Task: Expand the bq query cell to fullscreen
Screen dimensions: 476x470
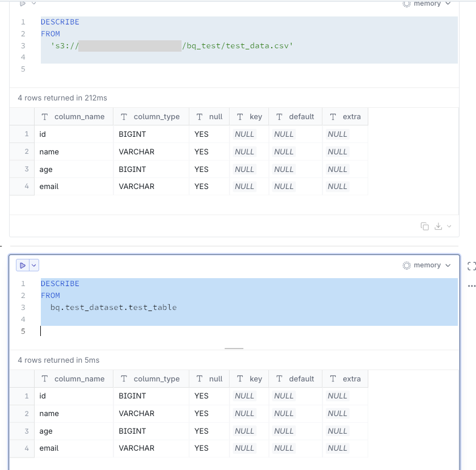Action: 471,266
